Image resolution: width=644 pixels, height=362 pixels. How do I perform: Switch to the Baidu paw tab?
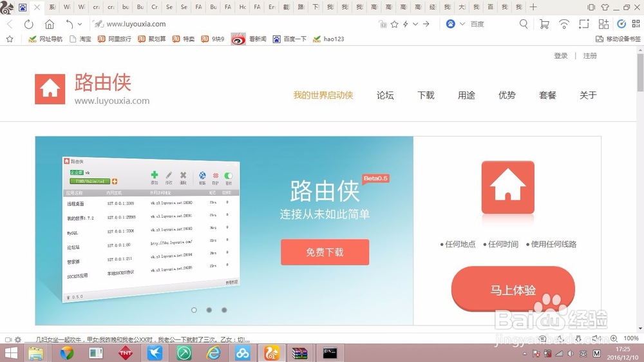[23, 7]
